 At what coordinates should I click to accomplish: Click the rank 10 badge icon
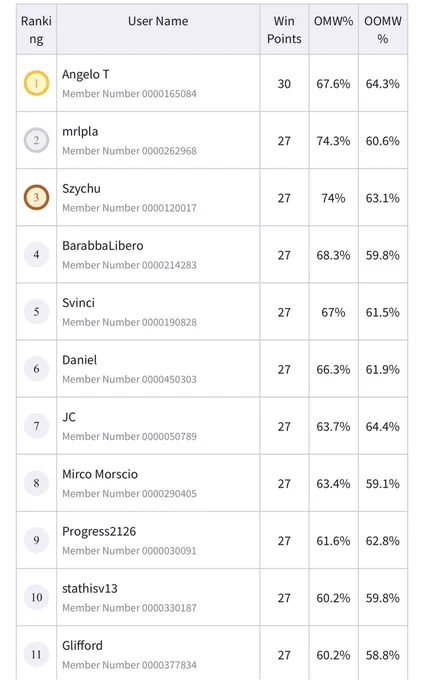[x=36, y=597]
